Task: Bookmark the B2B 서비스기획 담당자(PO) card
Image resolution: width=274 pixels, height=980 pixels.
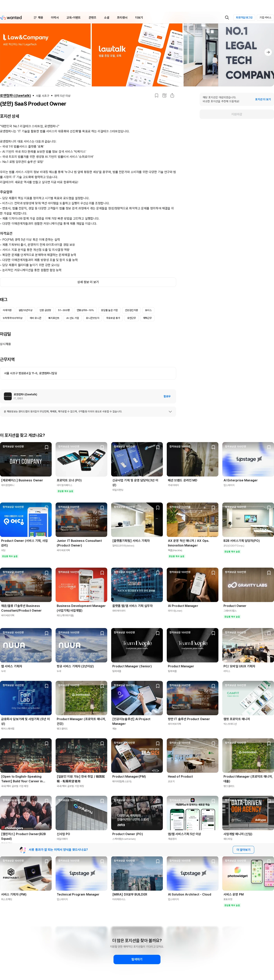Action: tap(269, 508)
